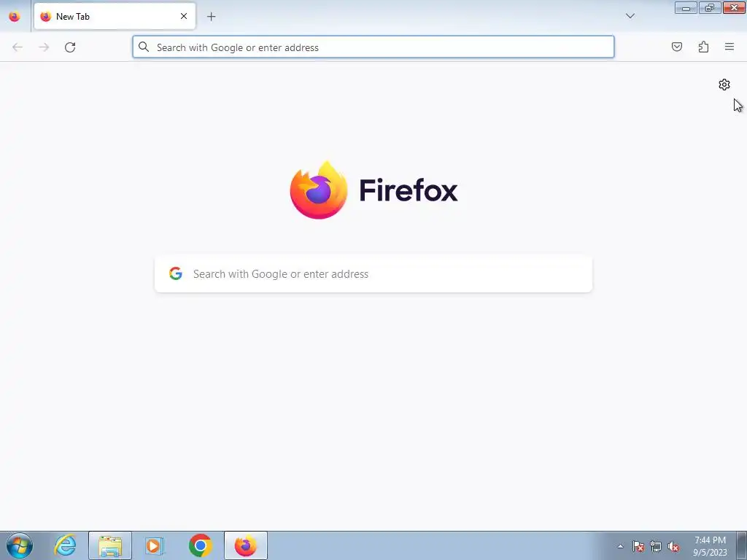Open a new tab with plus button
Viewport: 747px width, 560px height.
point(211,17)
